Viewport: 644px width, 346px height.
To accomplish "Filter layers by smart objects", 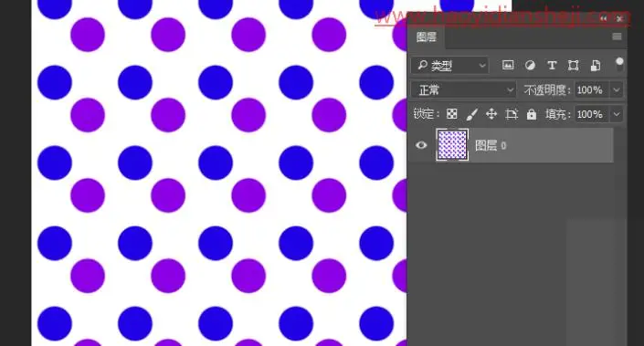I will [x=595, y=65].
